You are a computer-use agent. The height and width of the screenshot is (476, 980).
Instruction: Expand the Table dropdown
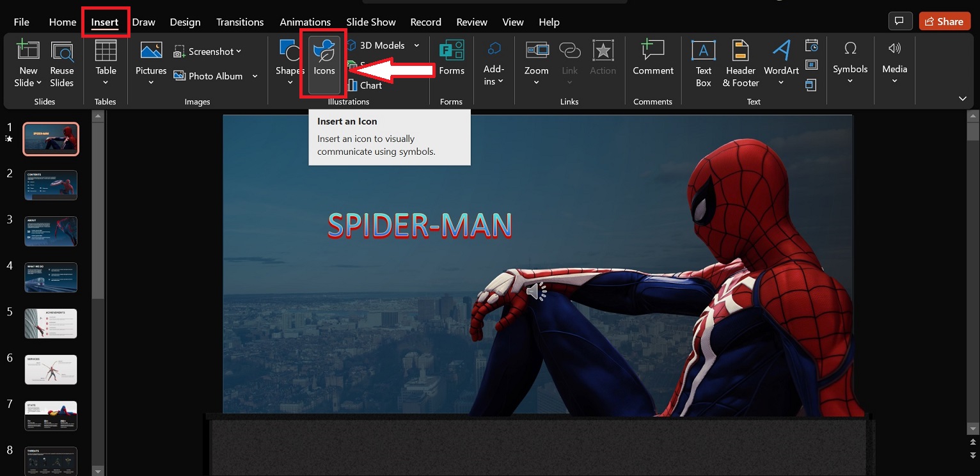tap(106, 83)
